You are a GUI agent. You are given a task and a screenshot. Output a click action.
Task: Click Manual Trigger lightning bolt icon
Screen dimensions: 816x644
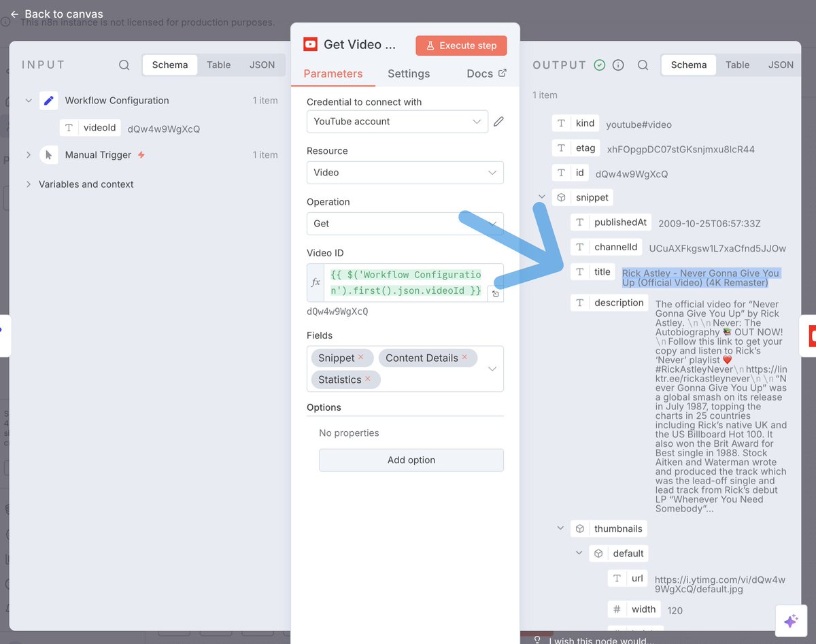[x=141, y=155]
